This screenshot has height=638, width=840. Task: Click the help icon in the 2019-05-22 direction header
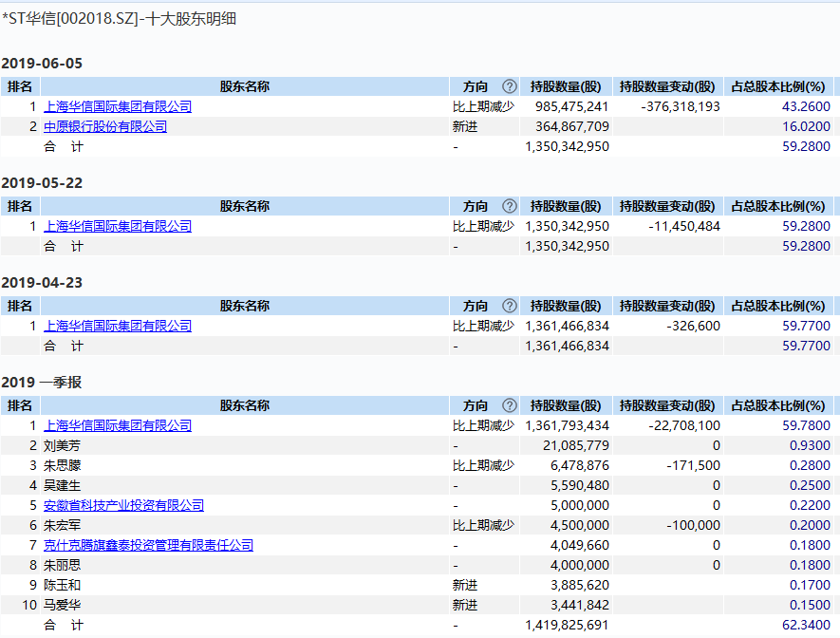510,206
